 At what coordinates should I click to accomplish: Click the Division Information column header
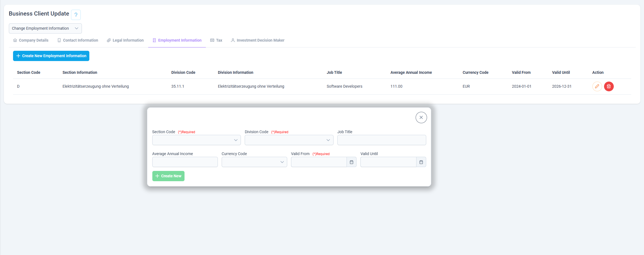[236, 72]
